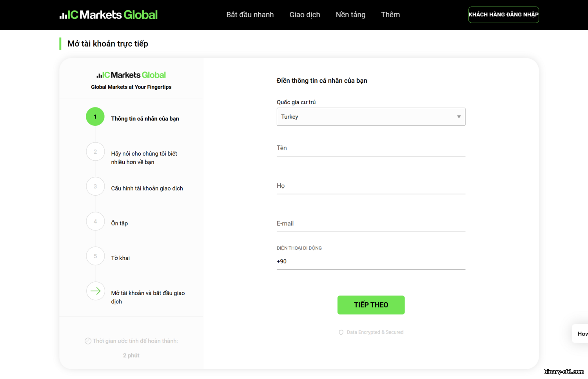Click the IC Markets Global header logo
The height and width of the screenshot is (379, 588).
109,15
